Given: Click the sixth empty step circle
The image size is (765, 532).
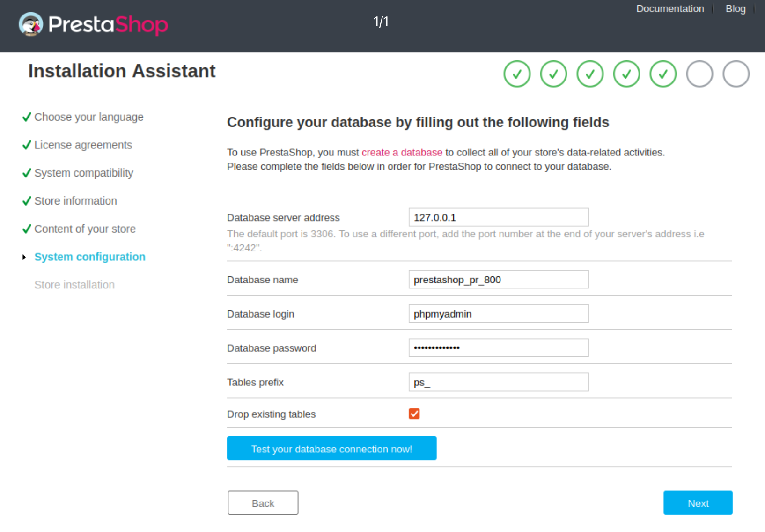Looking at the screenshot, I should pyautogui.click(x=699, y=74).
